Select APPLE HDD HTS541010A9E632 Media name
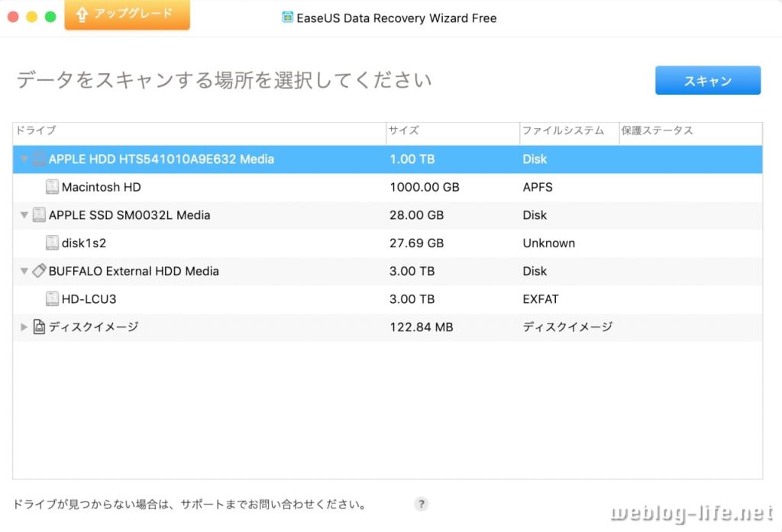The image size is (782, 532). (x=161, y=159)
